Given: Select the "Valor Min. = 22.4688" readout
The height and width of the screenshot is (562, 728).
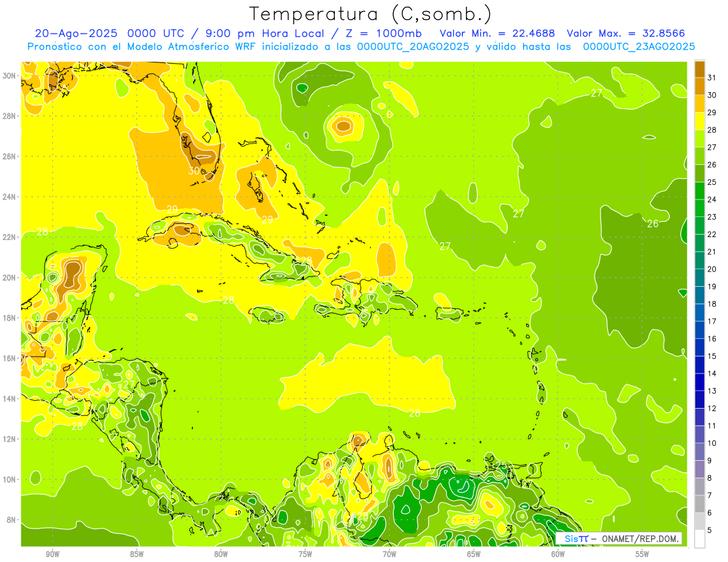Looking at the screenshot, I should pos(497,33).
